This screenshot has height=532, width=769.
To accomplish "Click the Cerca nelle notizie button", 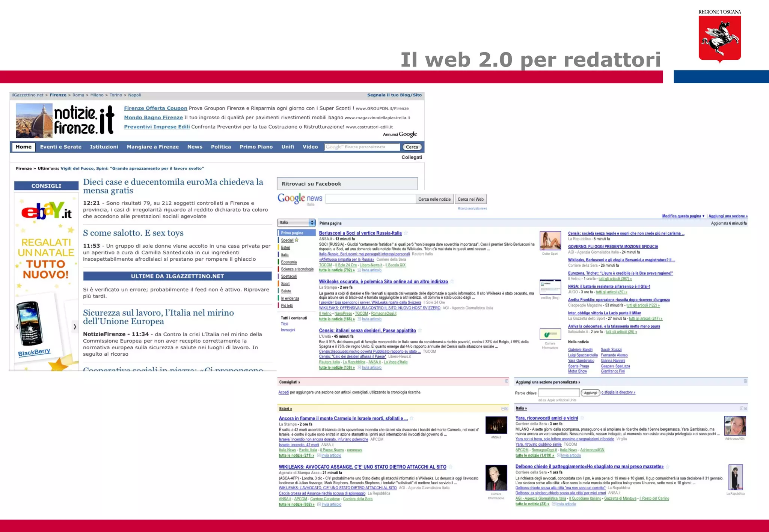I will [x=434, y=199].
